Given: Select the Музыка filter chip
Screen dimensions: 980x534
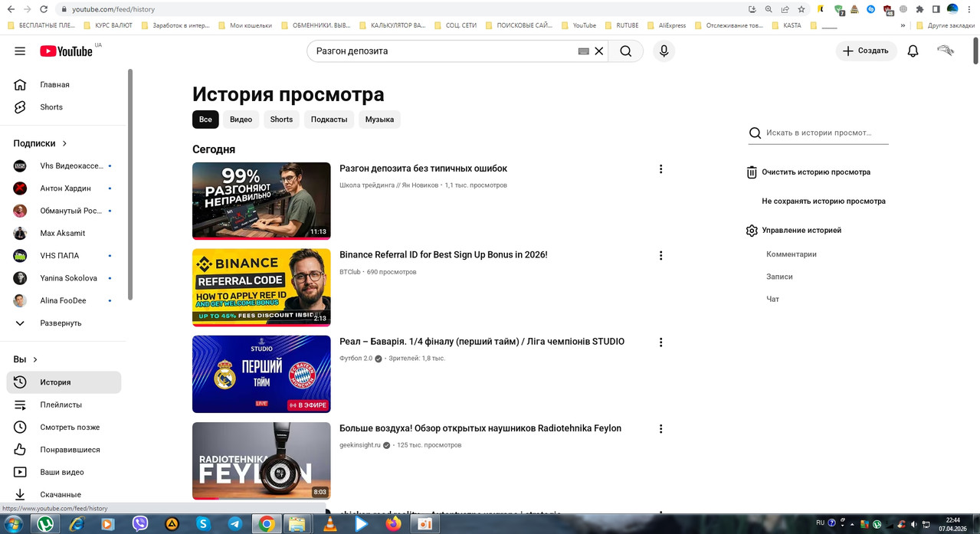Looking at the screenshot, I should point(379,120).
